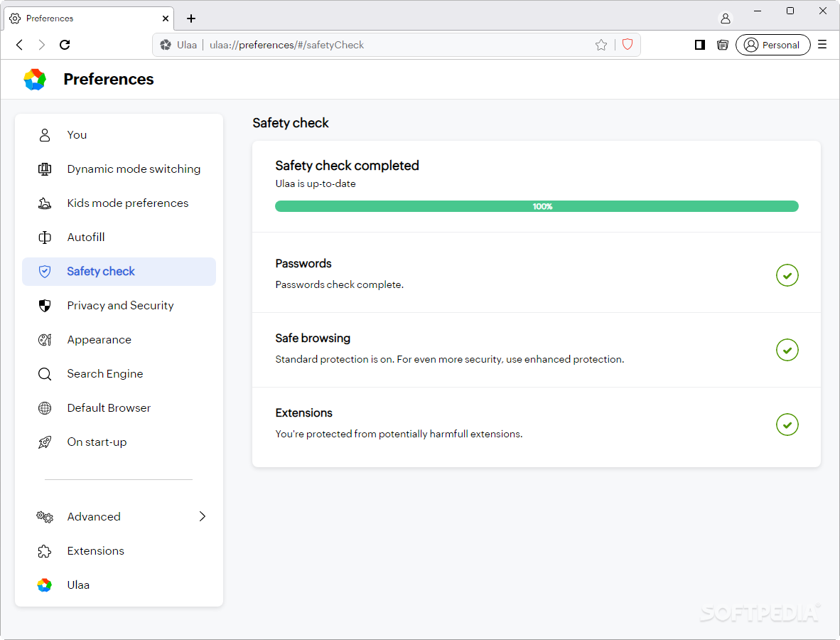Minimize the browser window

[x=758, y=11]
